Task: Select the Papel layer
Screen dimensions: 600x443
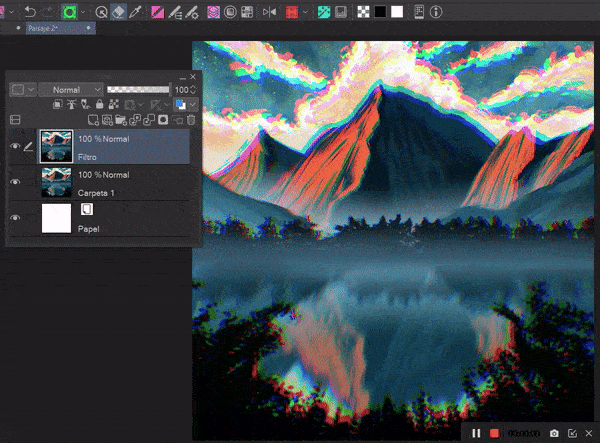Action: pyautogui.click(x=114, y=218)
